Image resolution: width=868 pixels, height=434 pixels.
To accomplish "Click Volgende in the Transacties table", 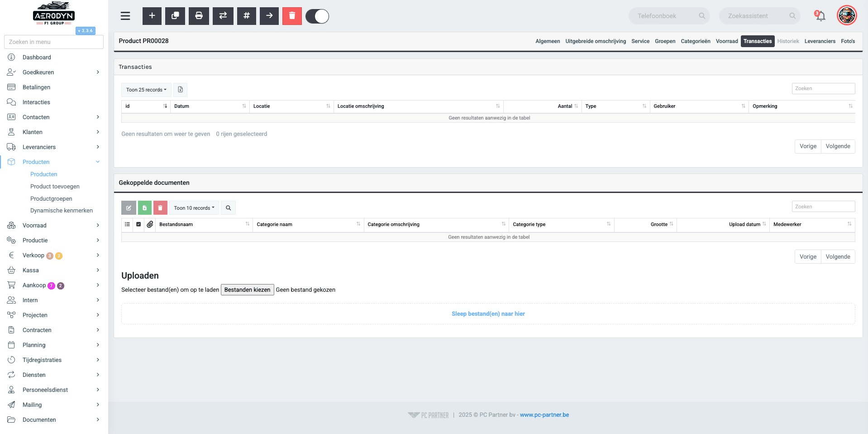I will [838, 146].
